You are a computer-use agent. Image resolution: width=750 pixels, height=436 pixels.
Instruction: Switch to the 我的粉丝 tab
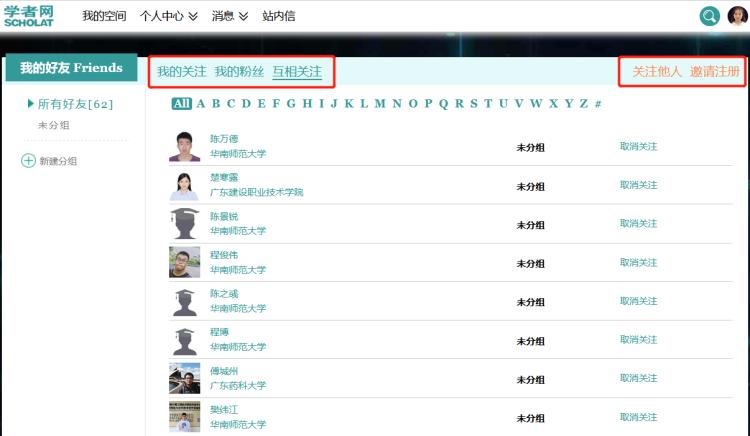pos(239,72)
